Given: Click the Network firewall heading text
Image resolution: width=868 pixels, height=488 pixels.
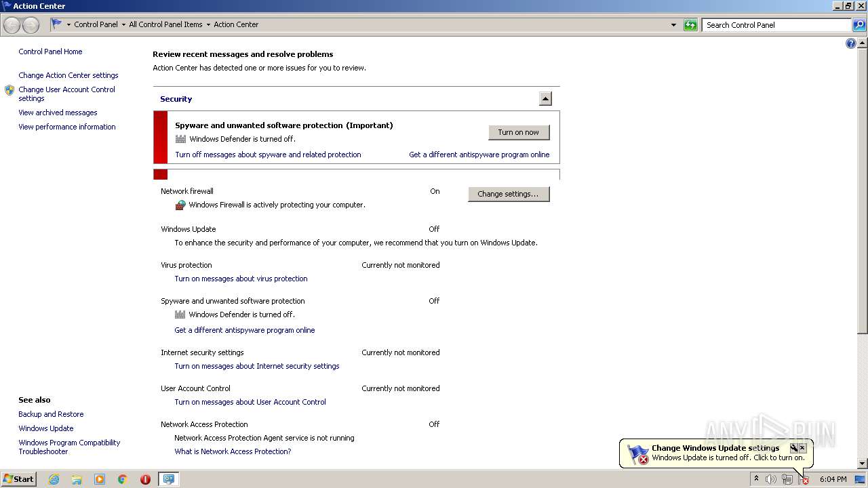Looking at the screenshot, I should [187, 191].
